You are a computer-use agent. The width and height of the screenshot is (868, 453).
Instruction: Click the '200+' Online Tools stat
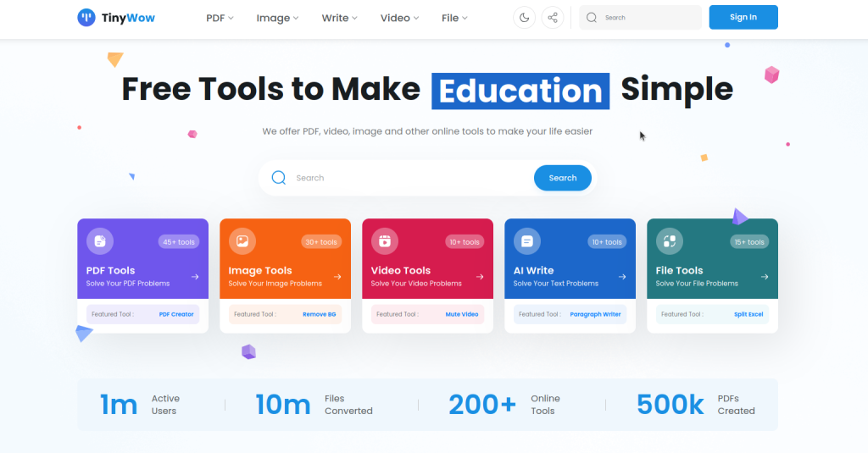click(x=482, y=405)
